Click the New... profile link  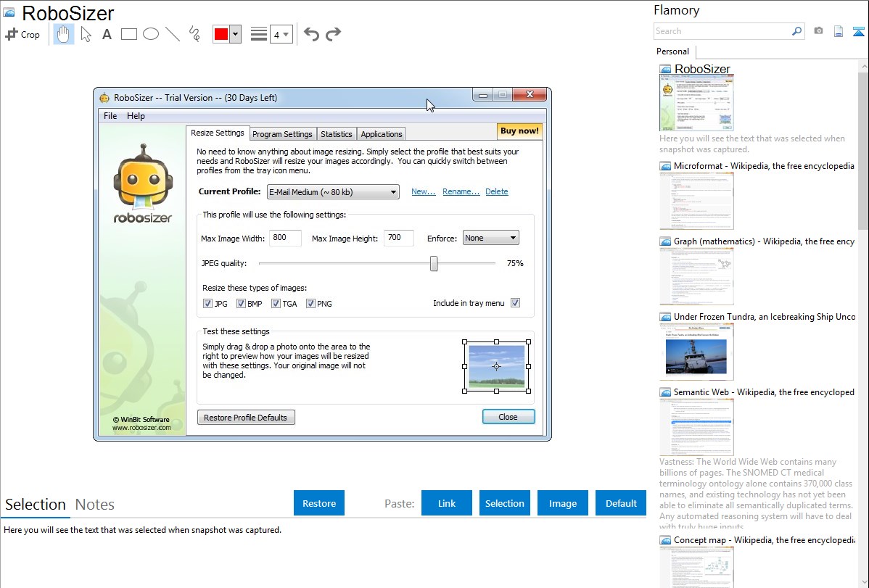point(424,191)
